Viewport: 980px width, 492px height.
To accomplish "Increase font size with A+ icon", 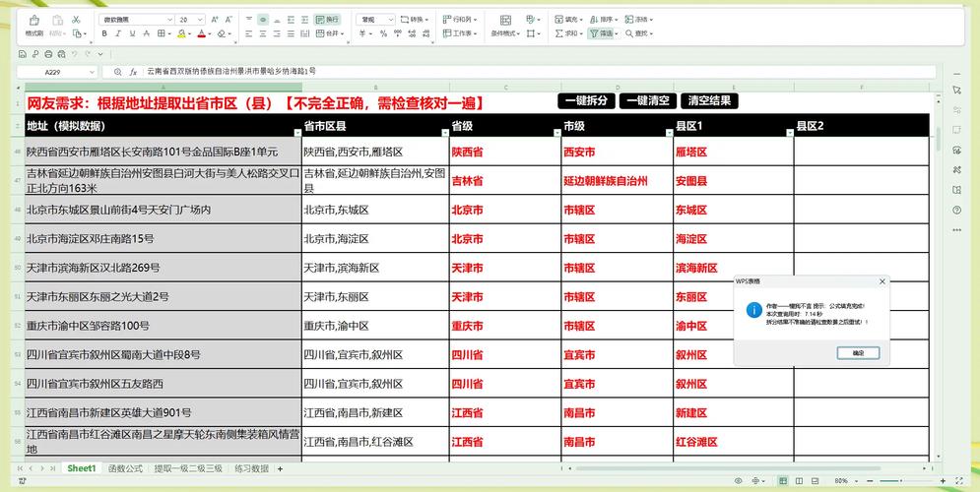I will 215,20.
